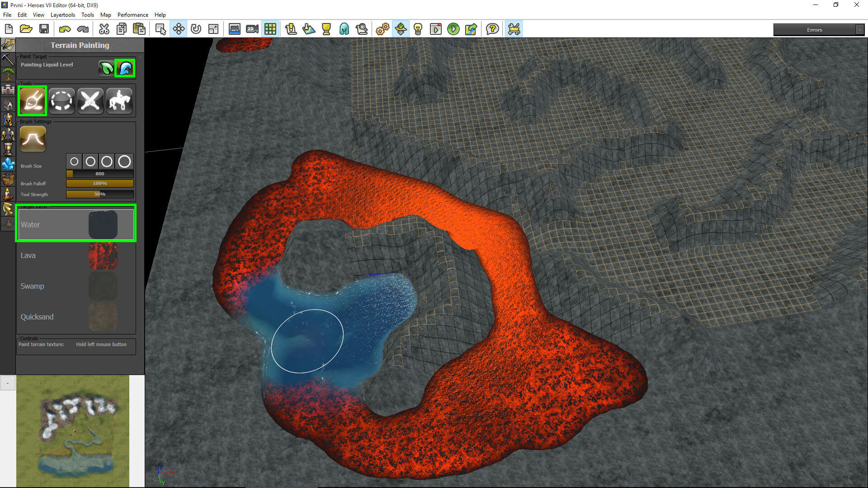
Task: Open the Help menu
Action: 160,15
